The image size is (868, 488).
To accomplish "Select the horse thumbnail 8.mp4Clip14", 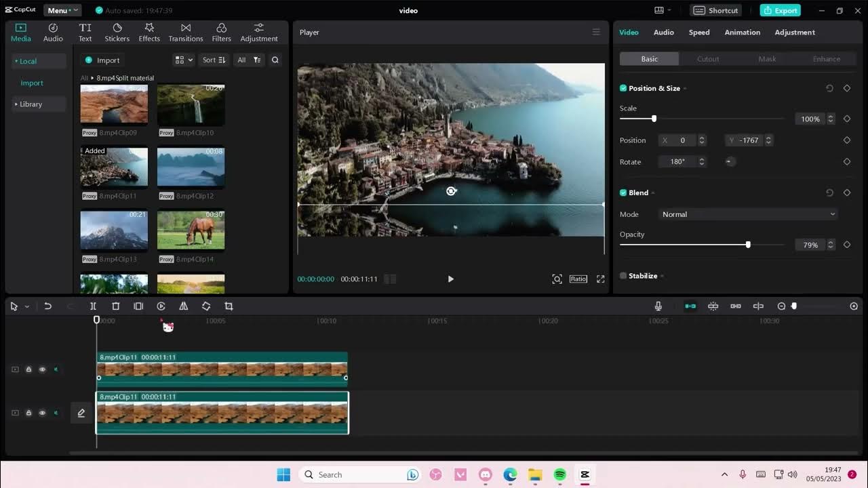I will pyautogui.click(x=191, y=230).
